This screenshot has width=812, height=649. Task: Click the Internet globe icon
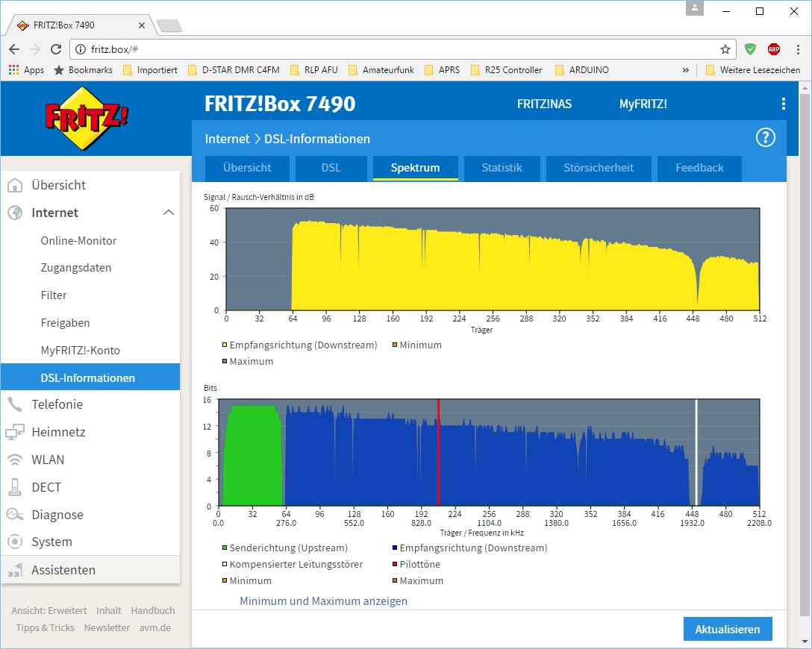pyautogui.click(x=15, y=213)
